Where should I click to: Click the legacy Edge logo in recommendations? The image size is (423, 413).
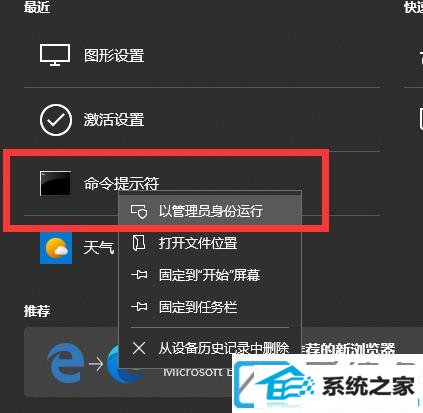66,363
